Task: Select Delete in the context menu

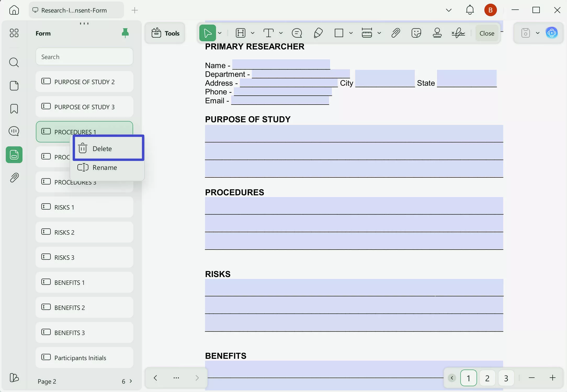Action: coord(102,148)
